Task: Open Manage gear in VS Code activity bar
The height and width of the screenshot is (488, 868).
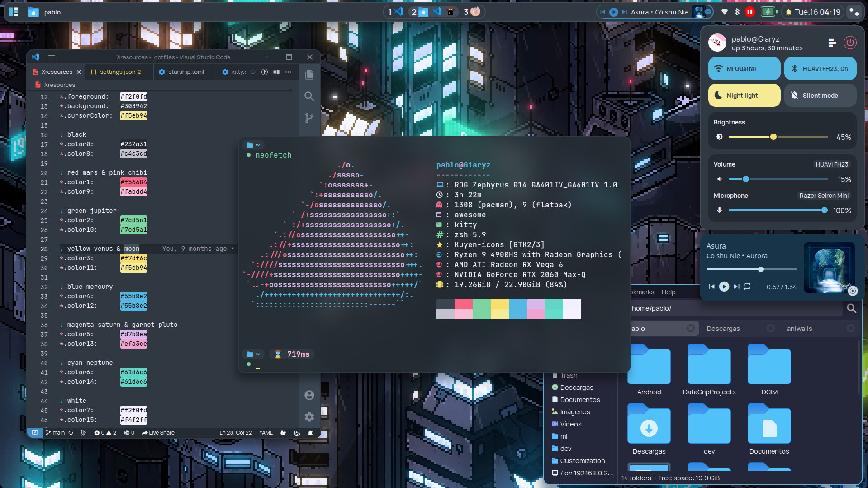Action: [x=309, y=417]
